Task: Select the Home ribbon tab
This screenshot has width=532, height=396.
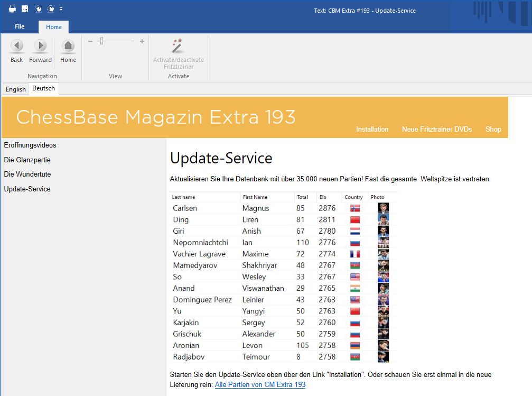Action: (x=53, y=27)
